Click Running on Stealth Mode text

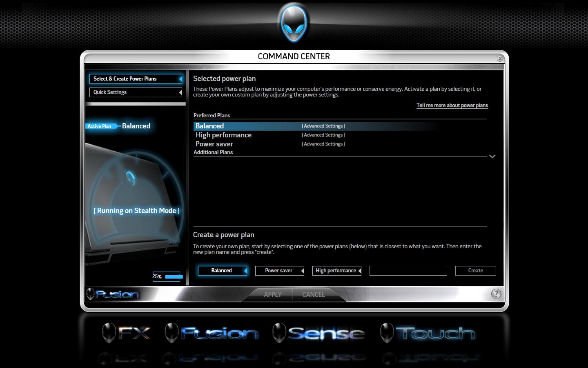tap(136, 211)
